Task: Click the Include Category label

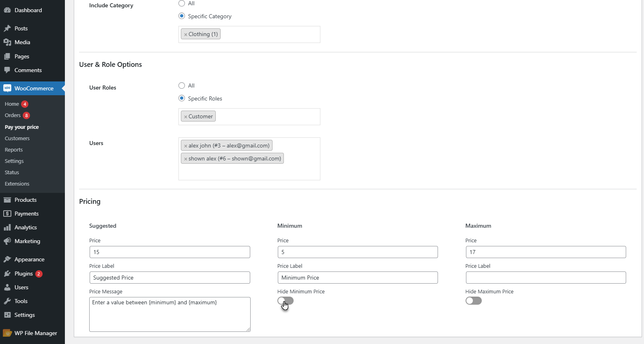Action: [111, 5]
